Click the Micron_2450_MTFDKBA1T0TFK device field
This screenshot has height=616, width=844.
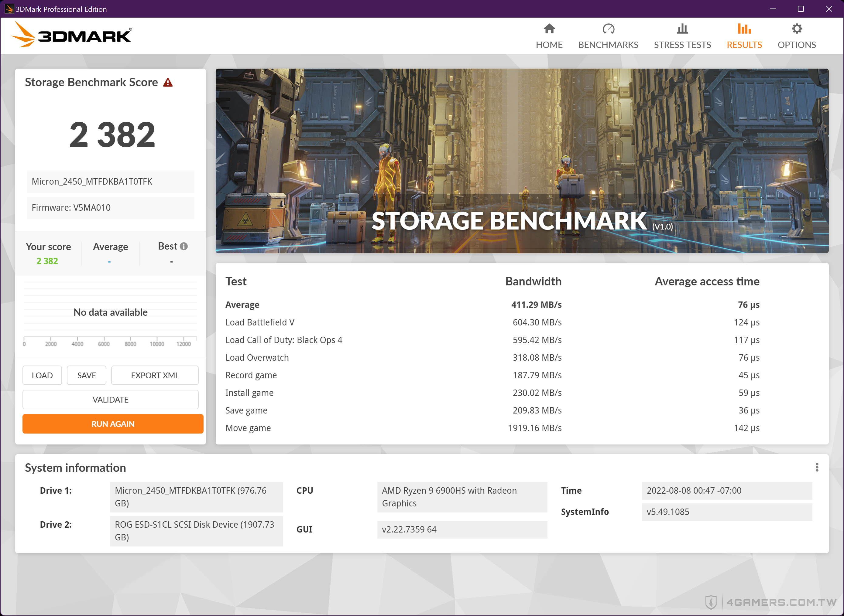pos(111,182)
